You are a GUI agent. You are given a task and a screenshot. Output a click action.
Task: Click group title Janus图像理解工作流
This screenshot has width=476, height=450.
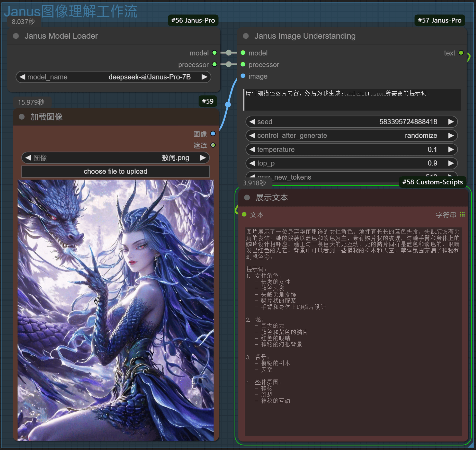point(71,11)
